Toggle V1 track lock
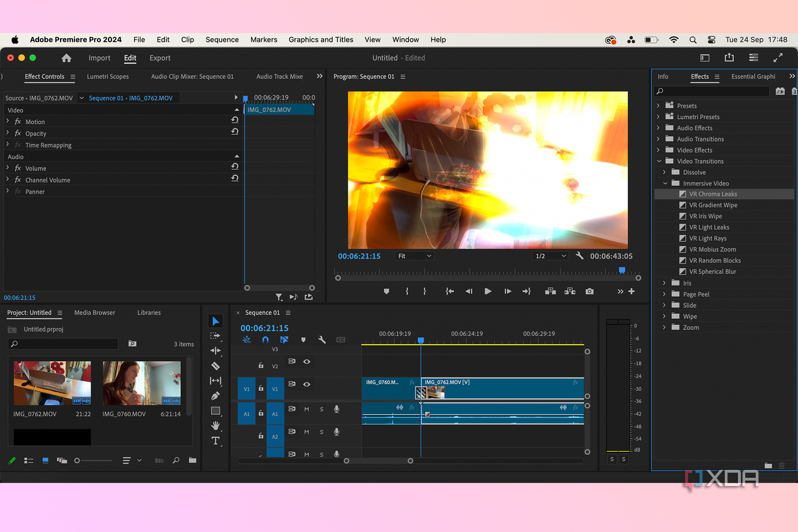This screenshot has width=798, height=532. pyautogui.click(x=261, y=389)
